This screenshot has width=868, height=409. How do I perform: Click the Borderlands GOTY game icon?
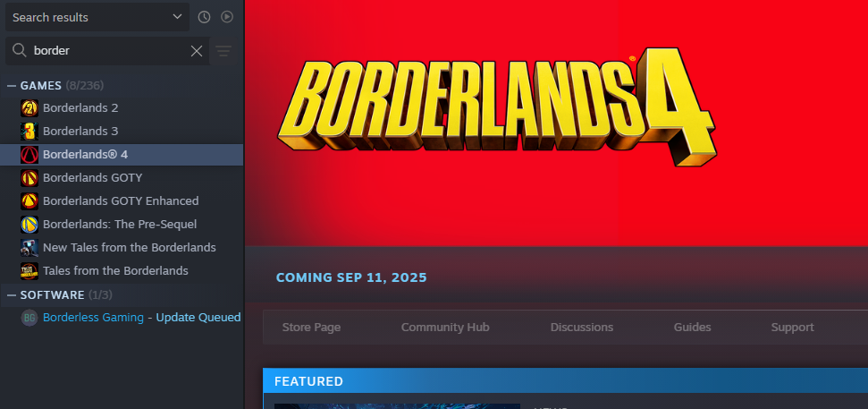[x=29, y=178]
